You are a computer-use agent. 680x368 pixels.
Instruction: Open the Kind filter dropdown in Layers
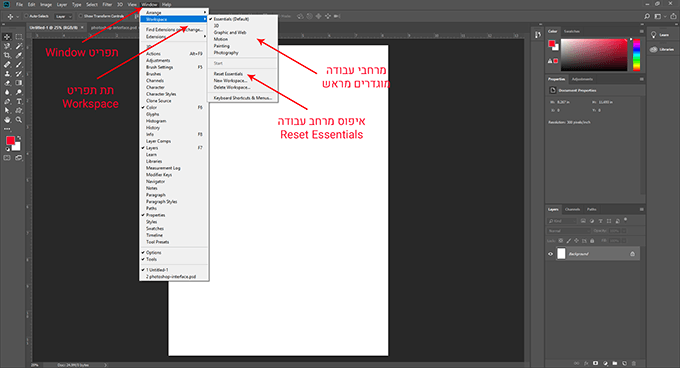(562, 221)
